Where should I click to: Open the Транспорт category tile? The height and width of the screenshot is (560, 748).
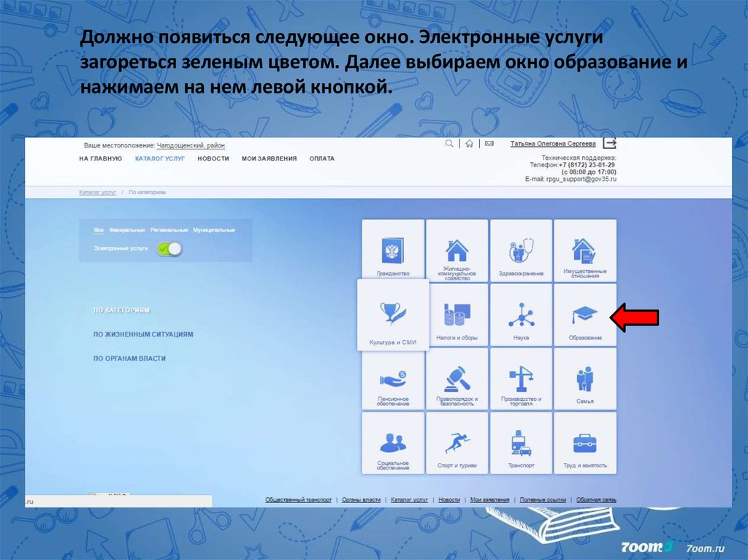coord(521,443)
